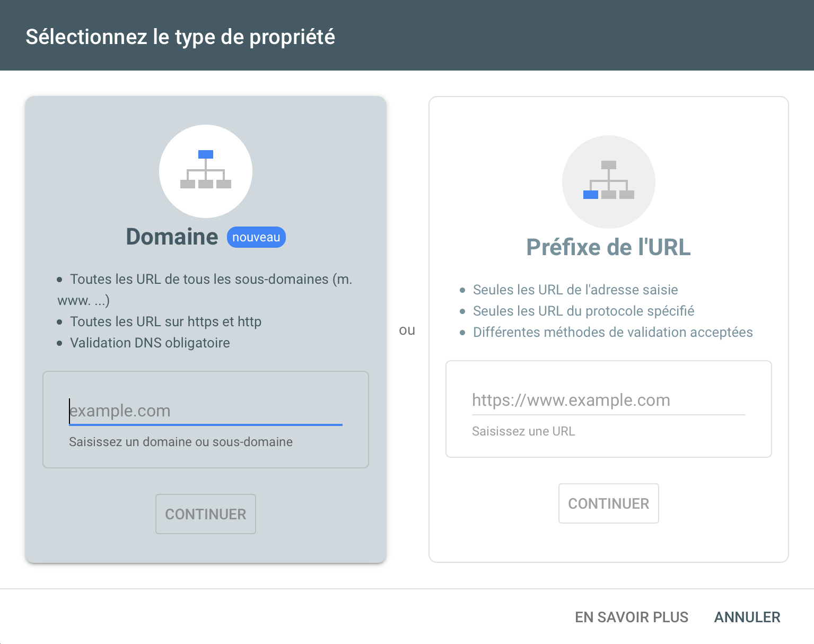Image resolution: width=814 pixels, height=644 pixels.
Task: Click the "Sélectionnez le type de propriété" title
Action: point(180,37)
